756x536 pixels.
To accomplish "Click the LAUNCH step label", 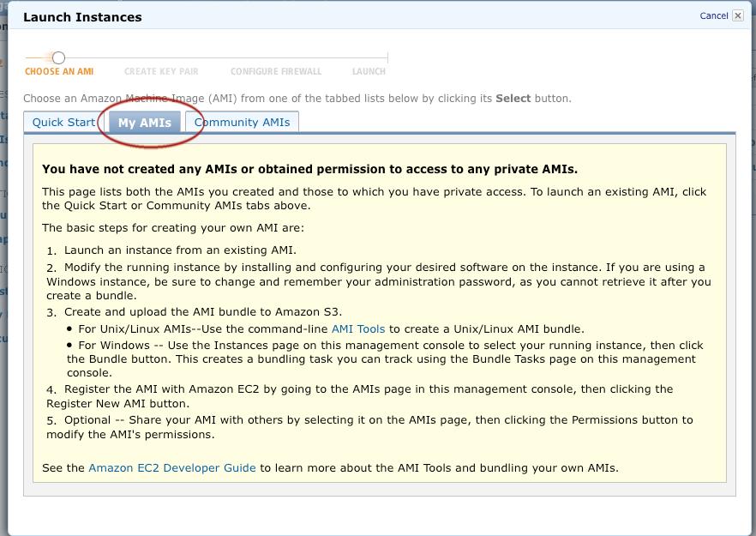I will click(x=369, y=71).
